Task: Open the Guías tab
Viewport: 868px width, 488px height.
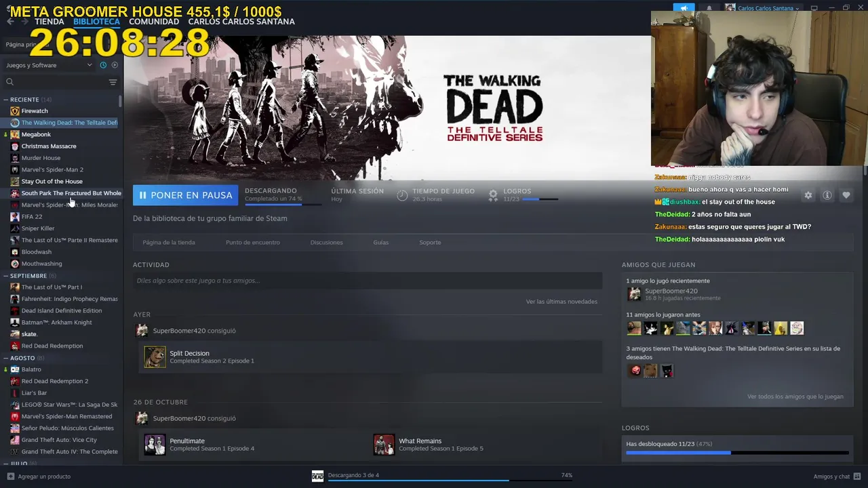Action: pos(380,243)
